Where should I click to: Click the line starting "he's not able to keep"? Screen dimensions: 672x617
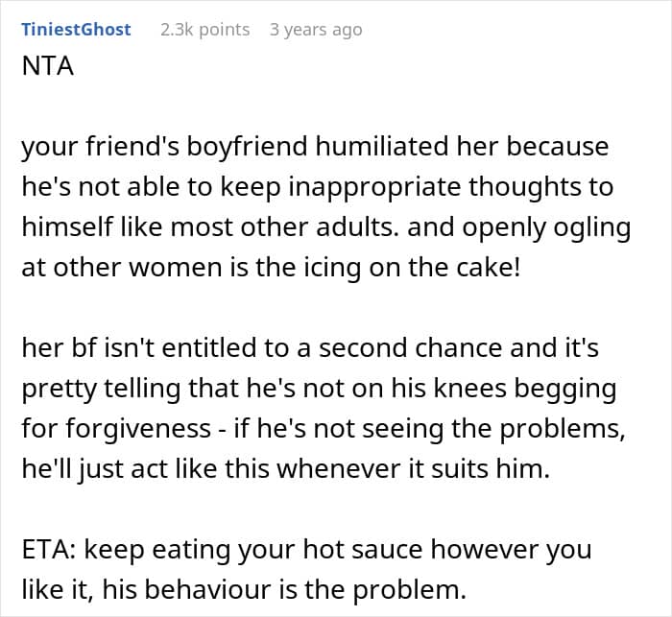click(317, 187)
